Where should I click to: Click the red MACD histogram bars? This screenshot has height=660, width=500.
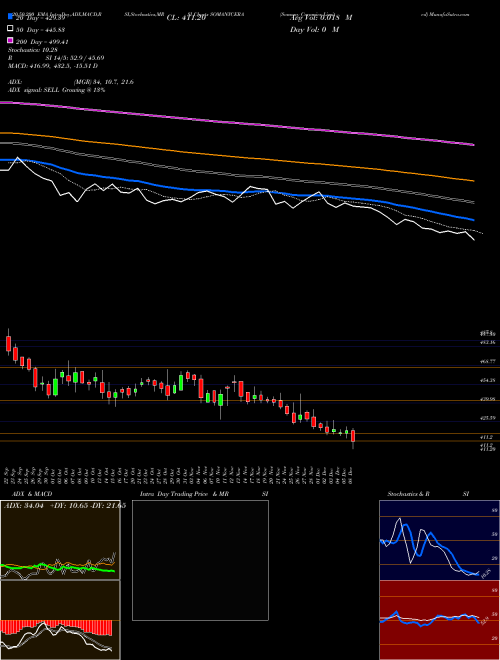point(56,627)
